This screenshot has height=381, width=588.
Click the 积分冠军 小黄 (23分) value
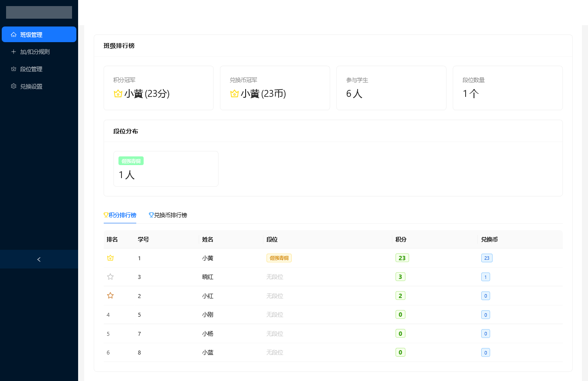pyautogui.click(x=141, y=93)
